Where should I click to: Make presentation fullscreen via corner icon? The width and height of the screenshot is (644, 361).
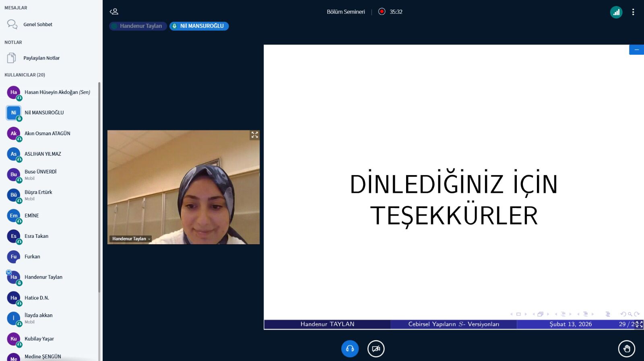click(x=639, y=324)
